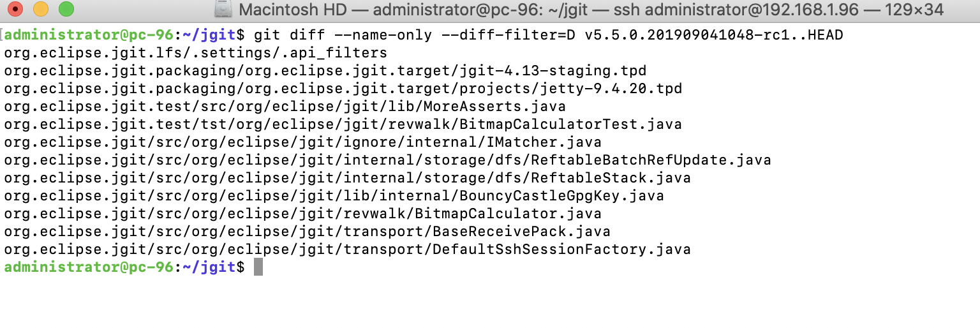Click the yellow minimize window button
This screenshot has width=980, height=328.
pyautogui.click(x=41, y=10)
